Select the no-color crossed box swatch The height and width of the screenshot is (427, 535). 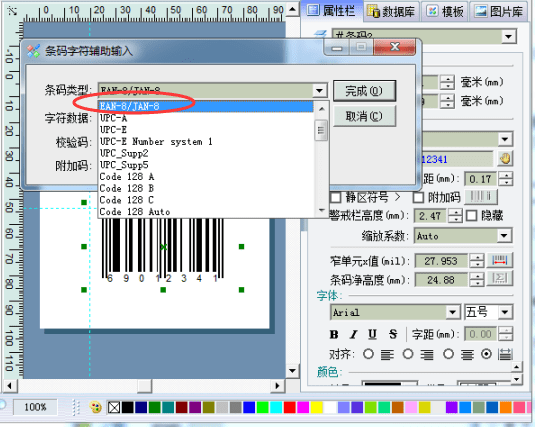(114, 407)
